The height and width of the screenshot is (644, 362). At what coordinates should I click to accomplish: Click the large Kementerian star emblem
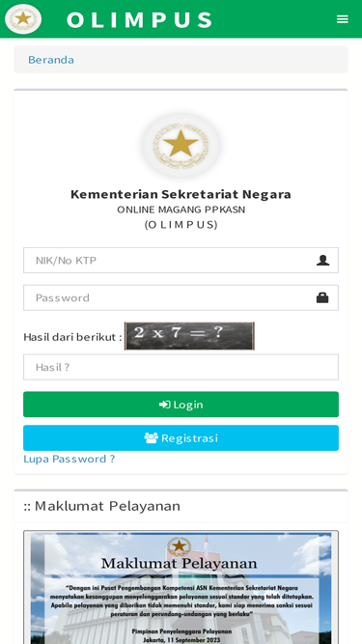[181, 145]
